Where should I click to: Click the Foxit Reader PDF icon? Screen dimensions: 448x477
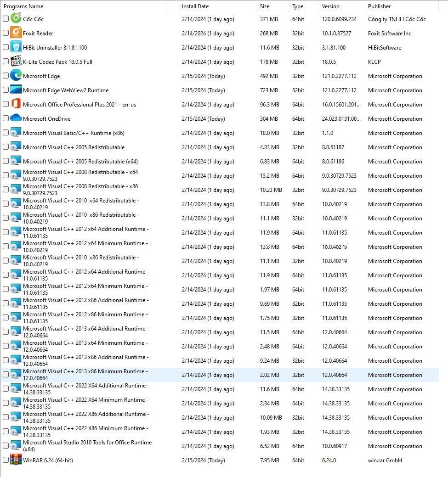pyautogui.click(x=16, y=33)
